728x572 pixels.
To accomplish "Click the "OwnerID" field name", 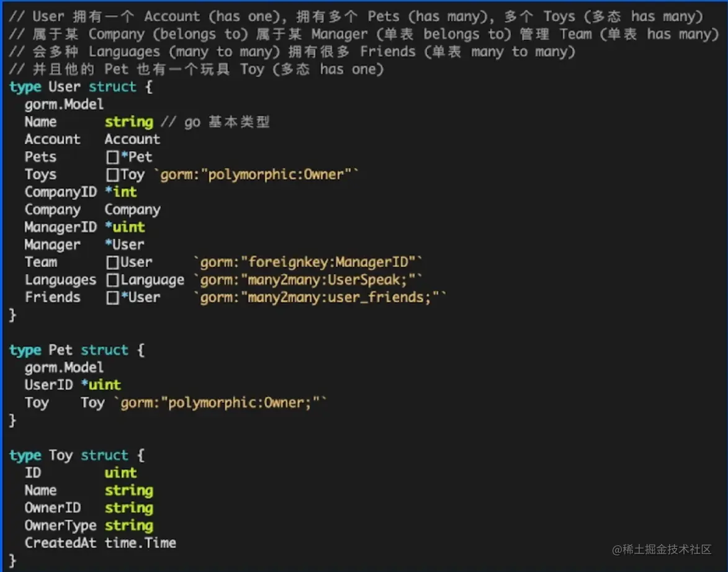I will pos(53,508).
